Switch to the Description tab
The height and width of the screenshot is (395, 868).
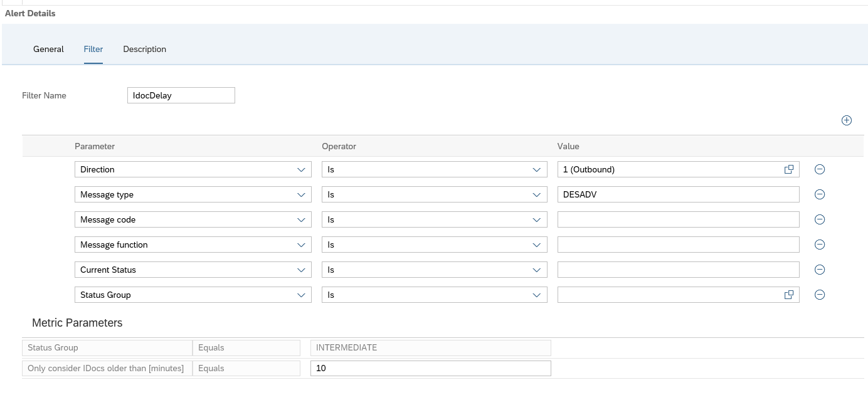click(x=144, y=49)
